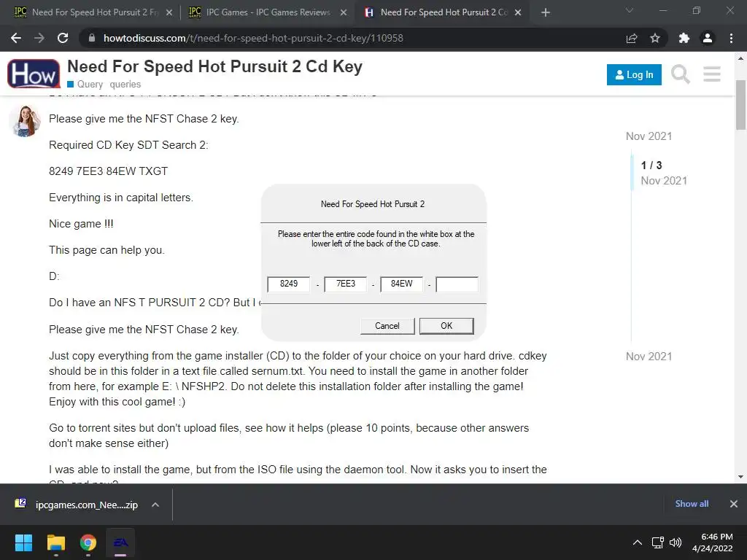Click the empty fourth CD key field
The height and width of the screenshot is (560, 747).
(457, 284)
